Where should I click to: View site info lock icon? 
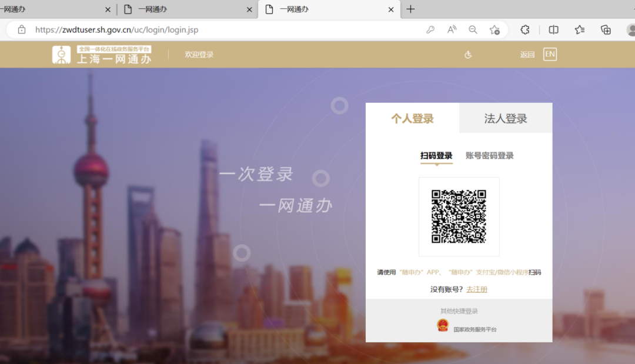click(x=22, y=29)
